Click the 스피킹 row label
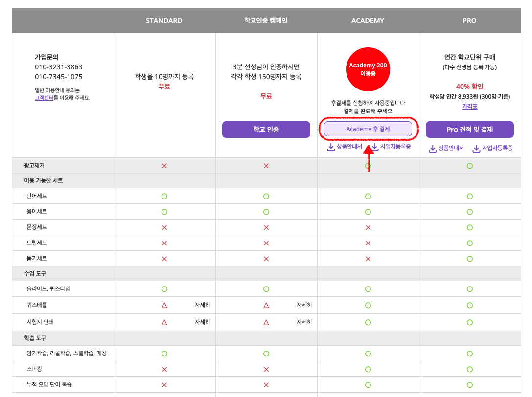The height and width of the screenshot is (397, 532). click(x=34, y=369)
